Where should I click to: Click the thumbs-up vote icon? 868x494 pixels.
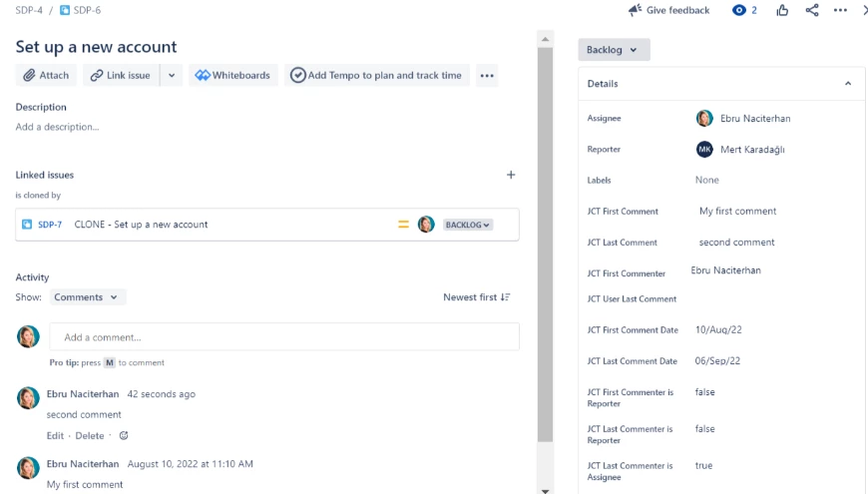coord(782,11)
